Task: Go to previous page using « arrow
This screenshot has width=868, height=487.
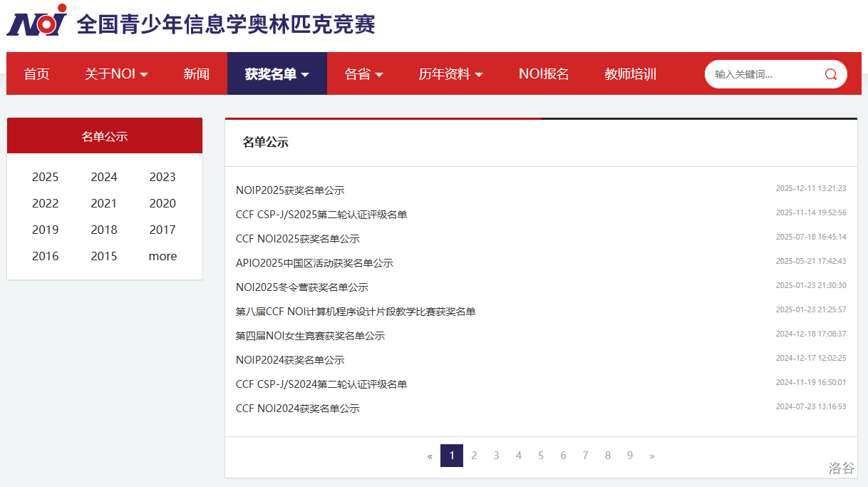Action: [430, 456]
